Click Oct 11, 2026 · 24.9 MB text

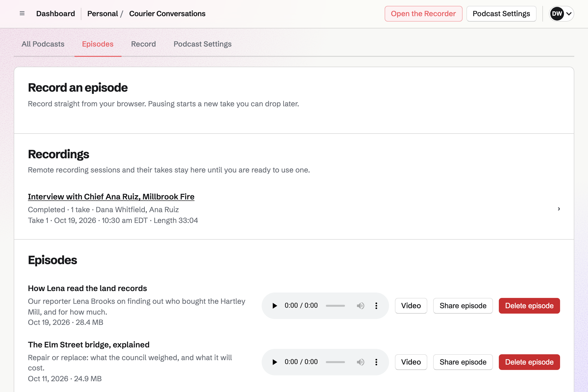pyautogui.click(x=65, y=379)
